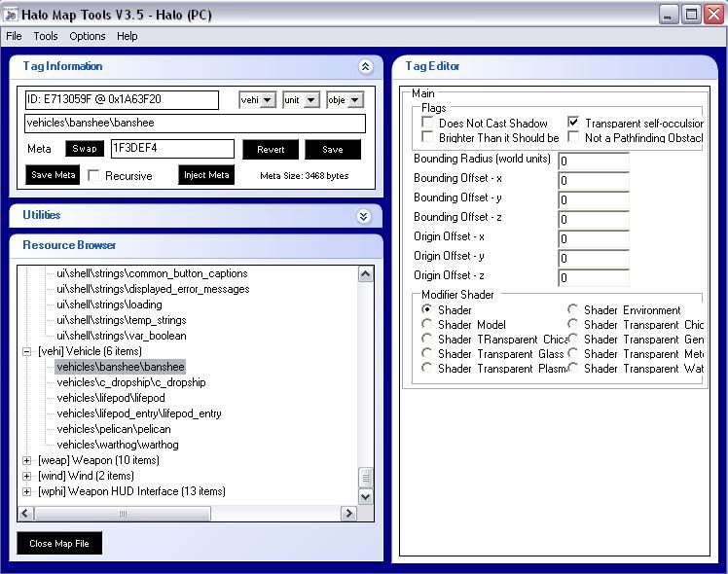Open the unit tag class dropdown
This screenshot has width=728, height=574.
[311, 100]
